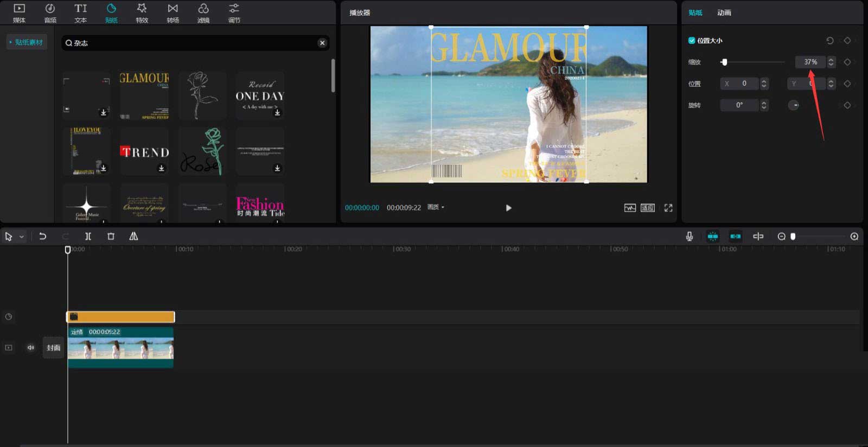Add keyframe for 位置 position

847,84
